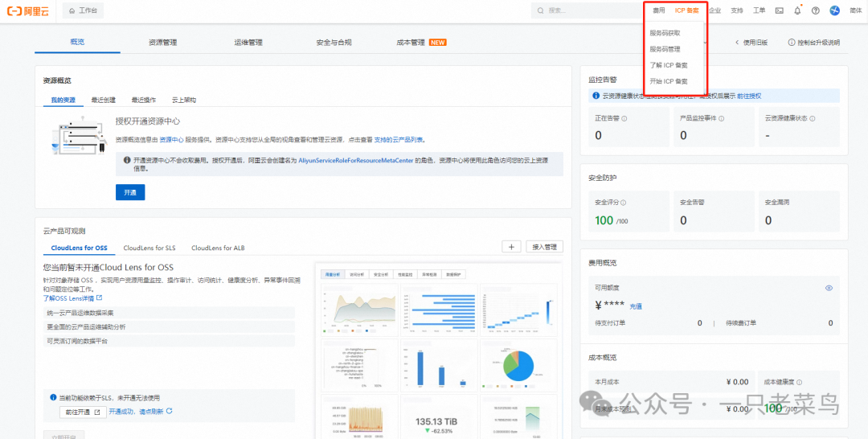Toggle balance visibility eye icon
This screenshot has width=868, height=439.
pyautogui.click(x=829, y=288)
